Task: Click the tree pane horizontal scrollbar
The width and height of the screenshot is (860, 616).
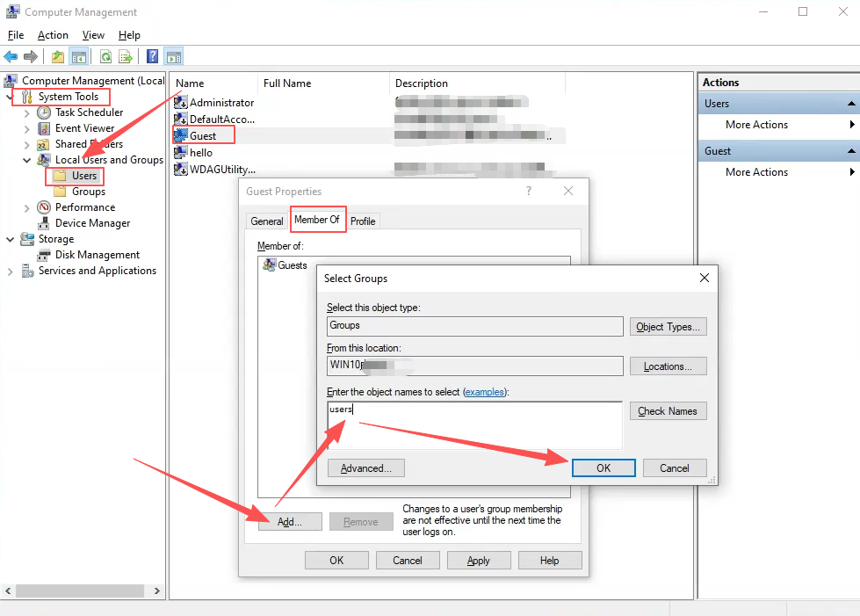Action: (80, 591)
